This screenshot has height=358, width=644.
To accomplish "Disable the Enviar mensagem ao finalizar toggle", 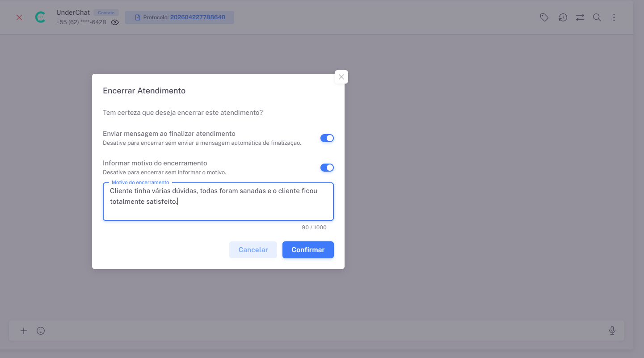I will click(327, 138).
